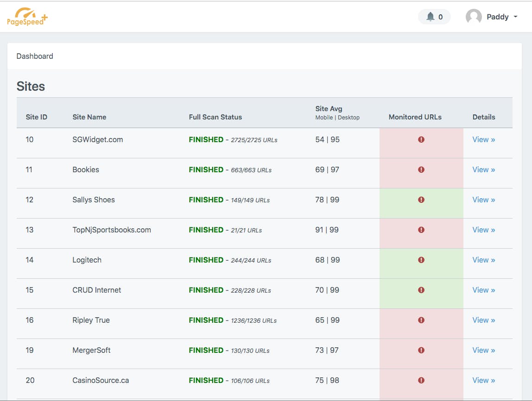Select the CasinoSource.ca site name

tap(101, 380)
